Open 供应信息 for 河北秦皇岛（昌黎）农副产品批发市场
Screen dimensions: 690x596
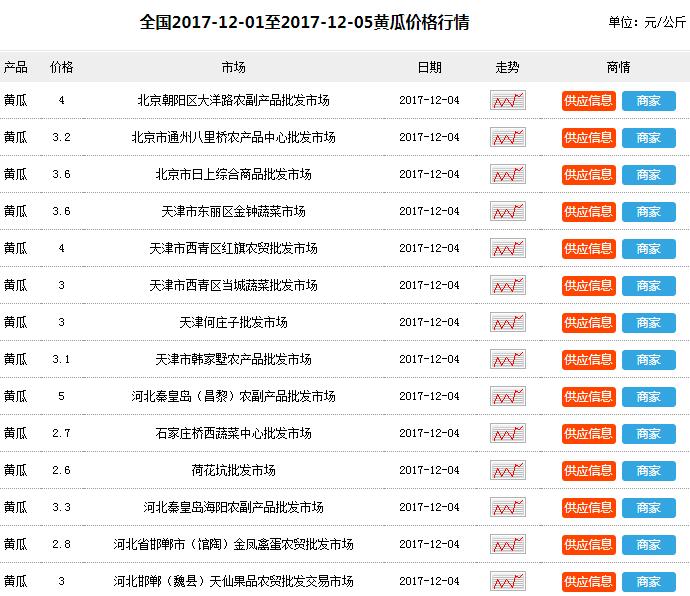588,397
